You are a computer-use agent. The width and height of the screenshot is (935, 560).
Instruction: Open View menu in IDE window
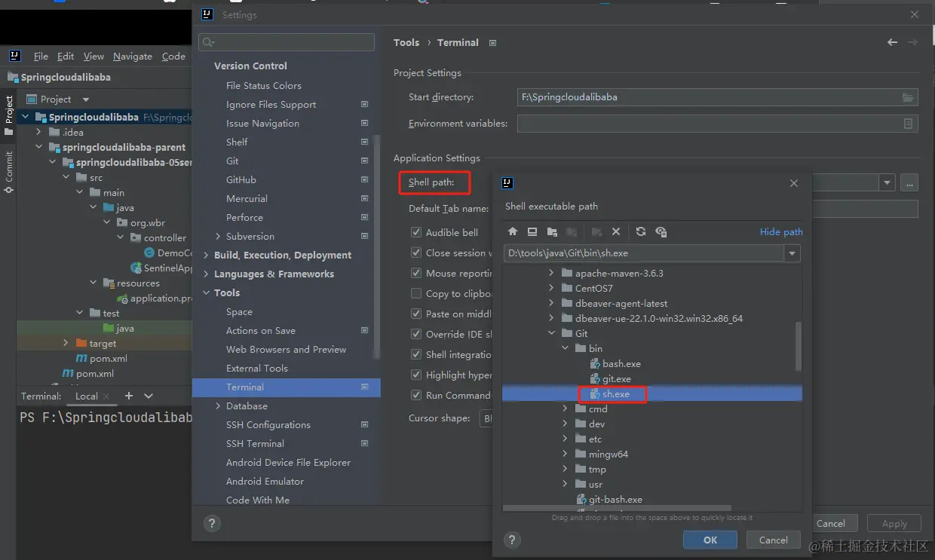coord(93,57)
